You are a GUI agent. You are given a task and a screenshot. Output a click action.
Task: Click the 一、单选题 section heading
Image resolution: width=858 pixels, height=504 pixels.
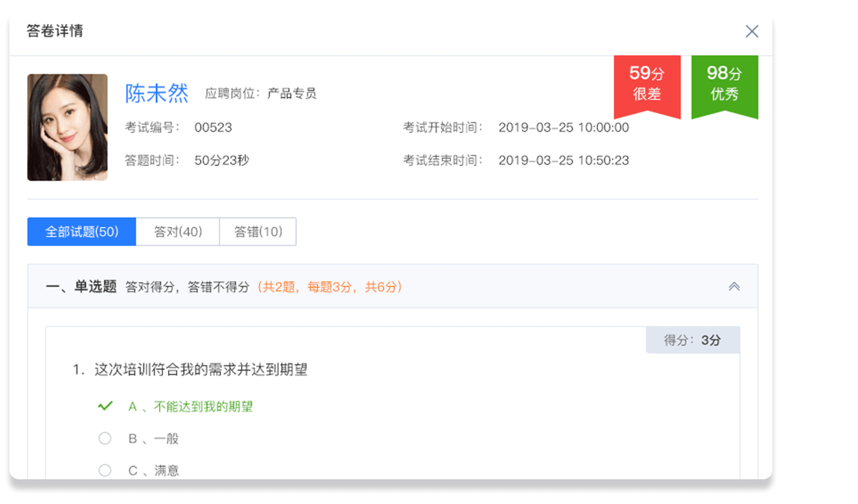[x=81, y=287]
